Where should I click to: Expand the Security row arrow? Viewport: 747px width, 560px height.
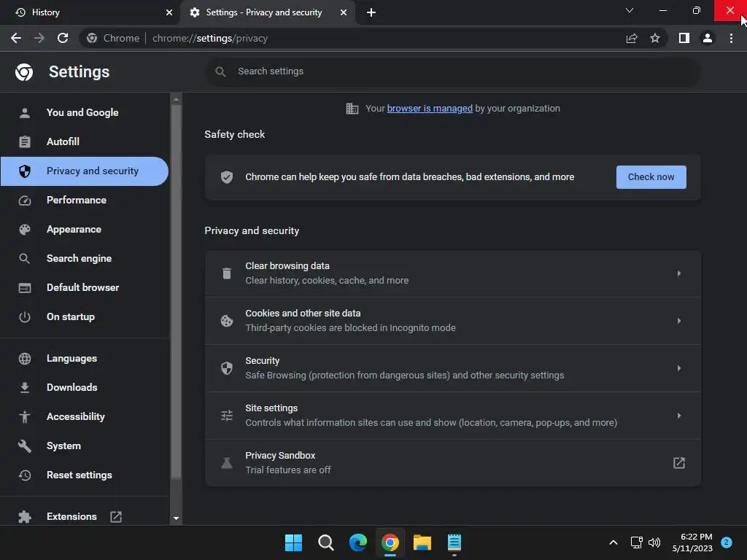tap(679, 368)
